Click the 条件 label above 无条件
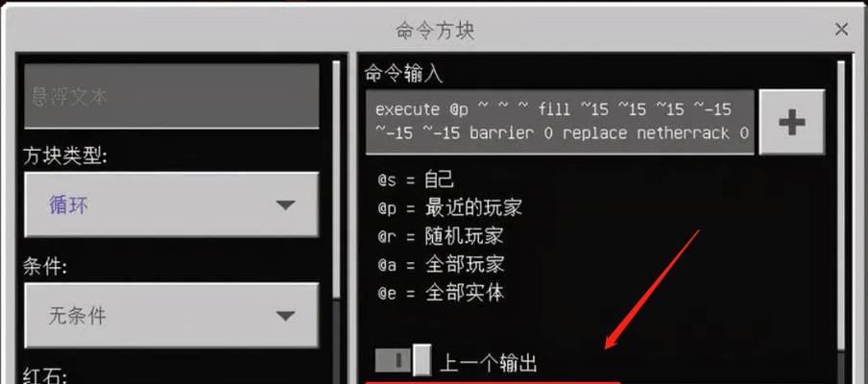Viewport: 868px width, 384px height. 45,268
